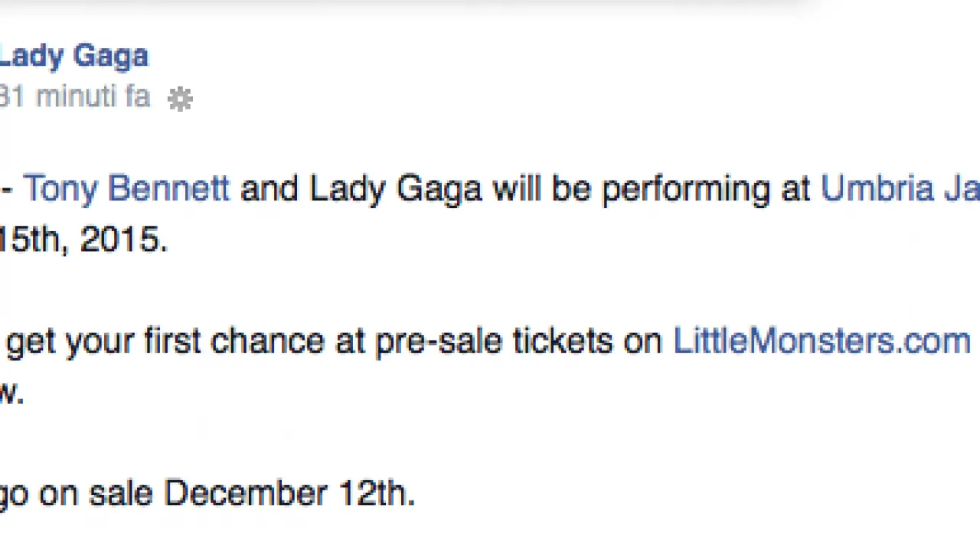Click the word "at" before Umbria Jazz link

(795, 189)
